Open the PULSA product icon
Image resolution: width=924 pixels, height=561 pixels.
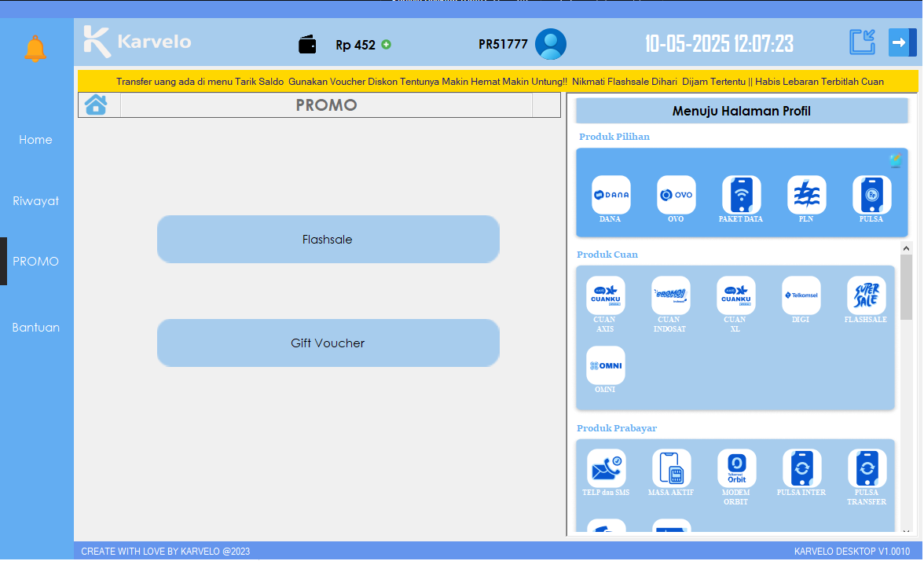coord(871,195)
